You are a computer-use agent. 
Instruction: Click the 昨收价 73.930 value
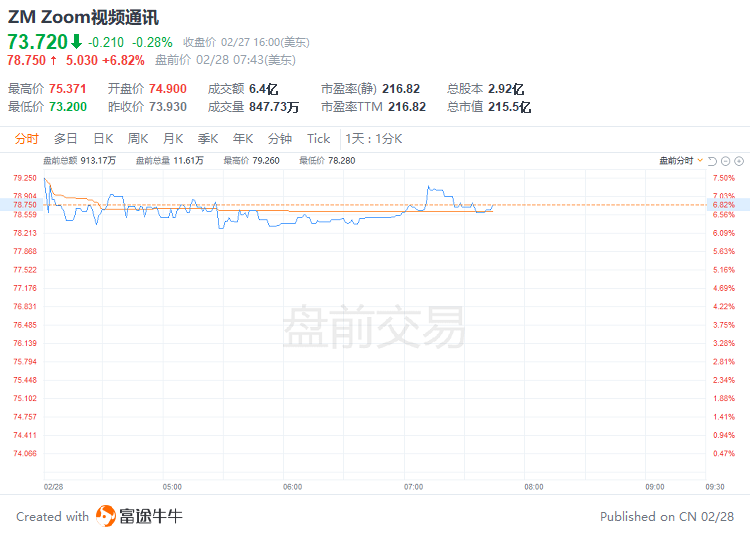pos(167,107)
